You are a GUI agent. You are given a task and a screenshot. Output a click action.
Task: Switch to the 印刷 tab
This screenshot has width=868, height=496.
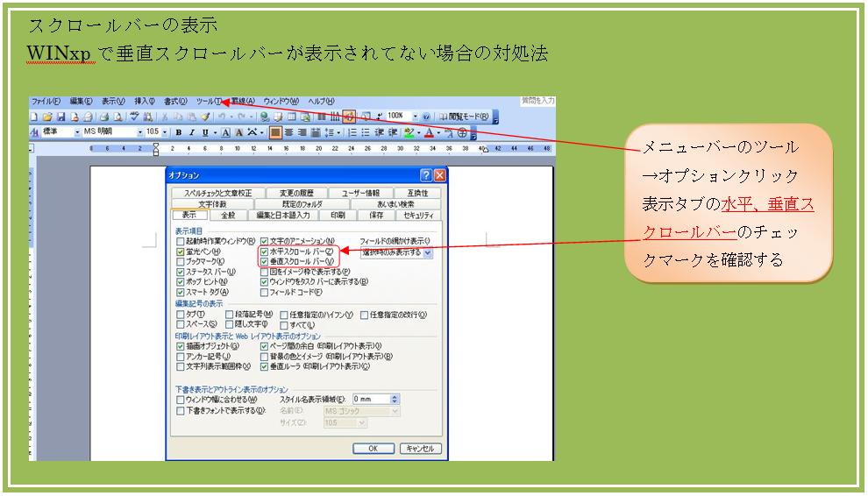pos(338,216)
